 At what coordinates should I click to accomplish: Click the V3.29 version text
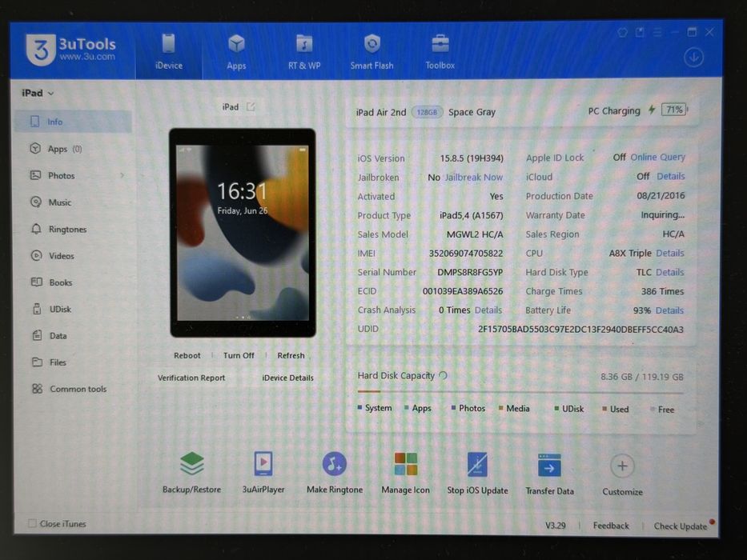click(556, 526)
